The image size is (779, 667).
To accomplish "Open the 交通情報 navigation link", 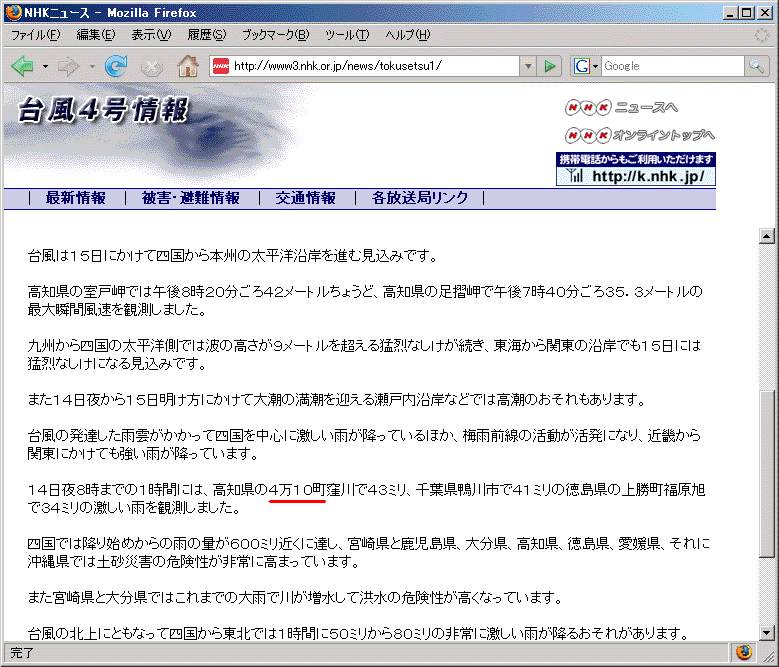I will 306,198.
